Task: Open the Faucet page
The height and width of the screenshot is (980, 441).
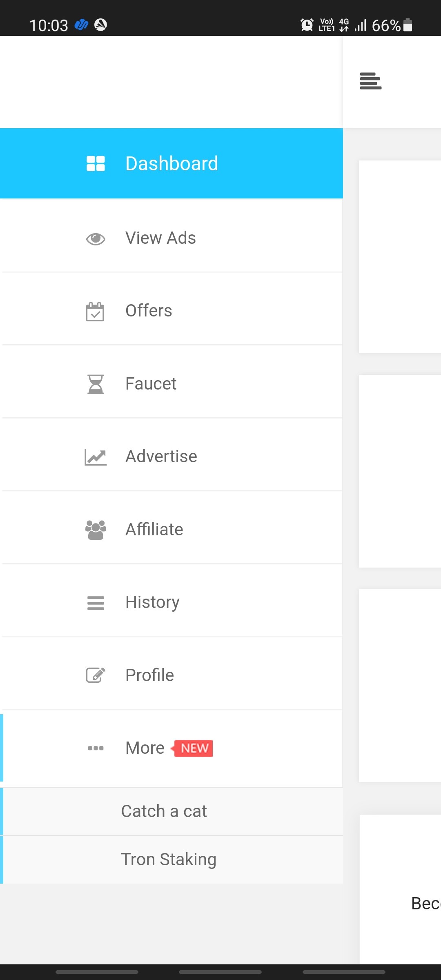Action: [x=172, y=384]
